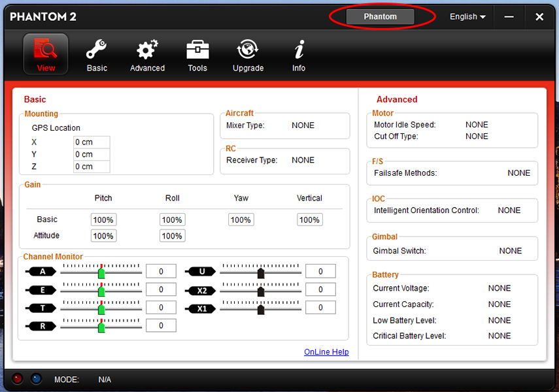Click the blue status LED indicator
This screenshot has height=392, width=559.
tap(36, 379)
